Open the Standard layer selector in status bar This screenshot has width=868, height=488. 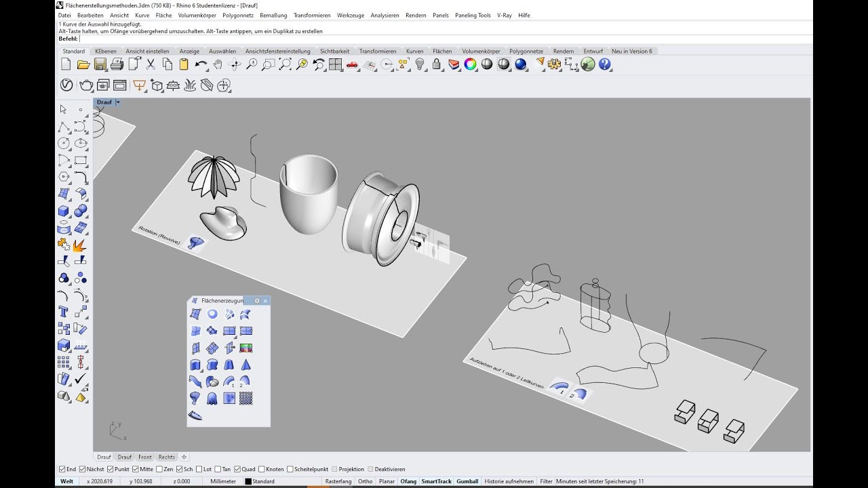pyautogui.click(x=281, y=481)
